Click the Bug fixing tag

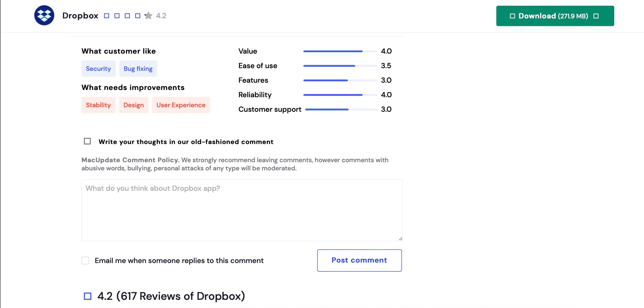(x=138, y=68)
